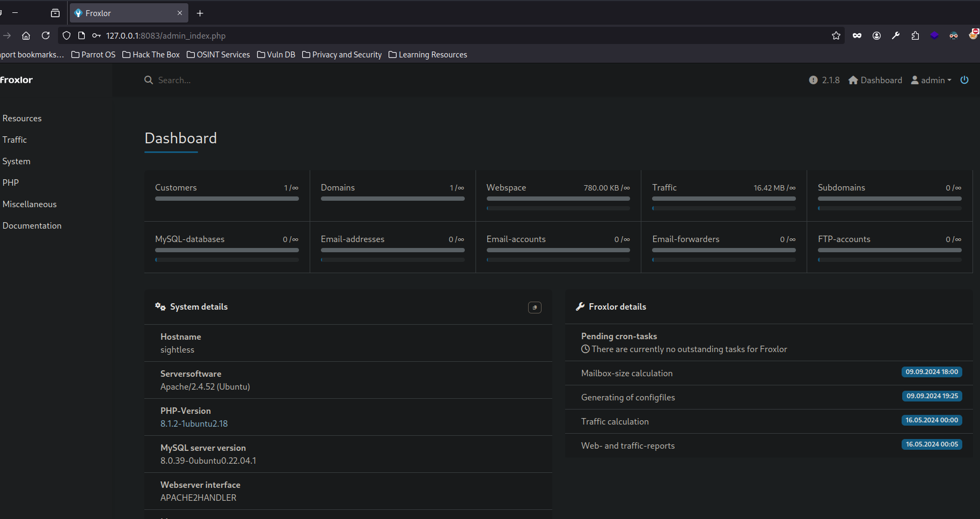
Task: Click the search magnifier icon
Action: tap(149, 80)
